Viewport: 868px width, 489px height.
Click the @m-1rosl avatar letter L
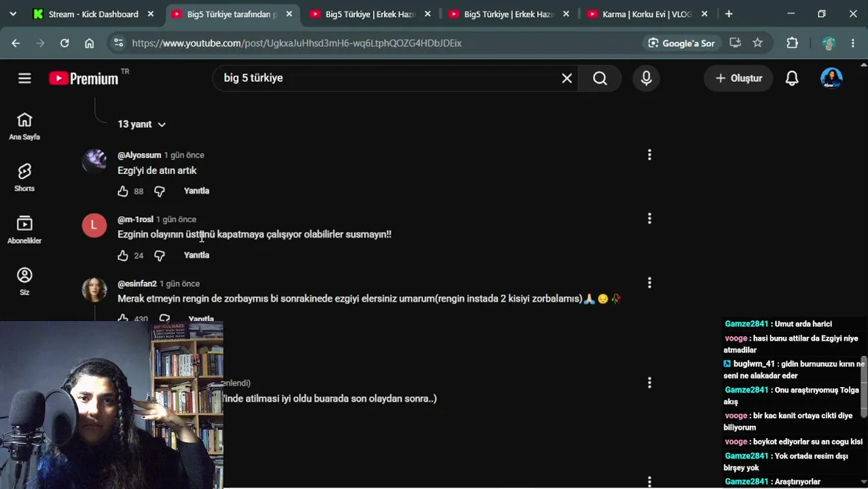pos(94,225)
